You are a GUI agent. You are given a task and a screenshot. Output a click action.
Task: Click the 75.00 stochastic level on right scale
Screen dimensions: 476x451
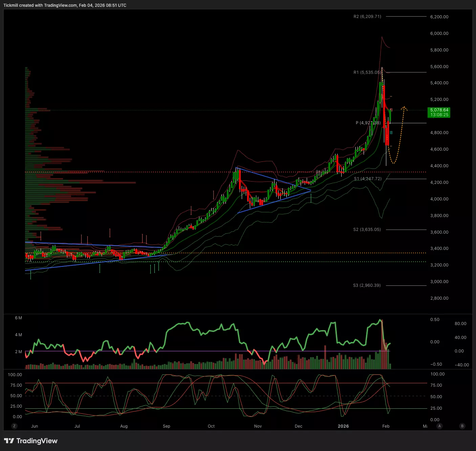pos(436,385)
